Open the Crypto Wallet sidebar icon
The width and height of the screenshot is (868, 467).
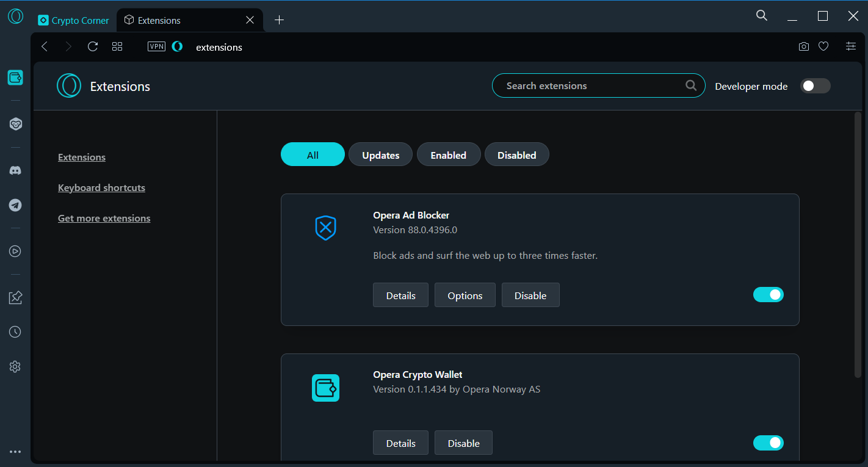(x=15, y=78)
